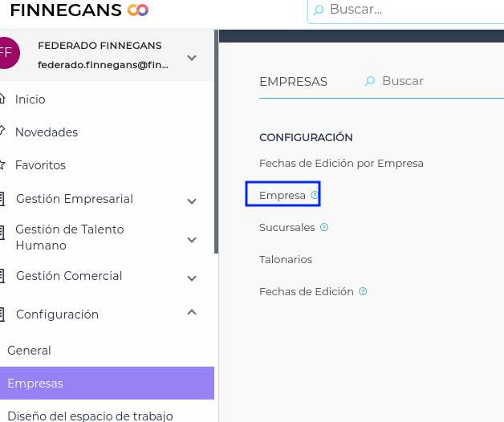Open help icon next to Sucursales
The width and height of the screenshot is (504, 422).
coord(324,227)
